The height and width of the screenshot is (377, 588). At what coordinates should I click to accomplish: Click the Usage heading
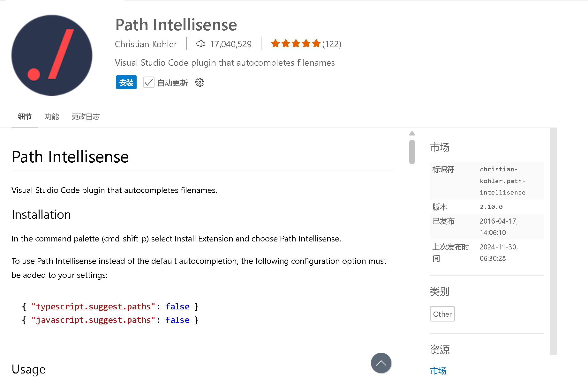(x=28, y=369)
